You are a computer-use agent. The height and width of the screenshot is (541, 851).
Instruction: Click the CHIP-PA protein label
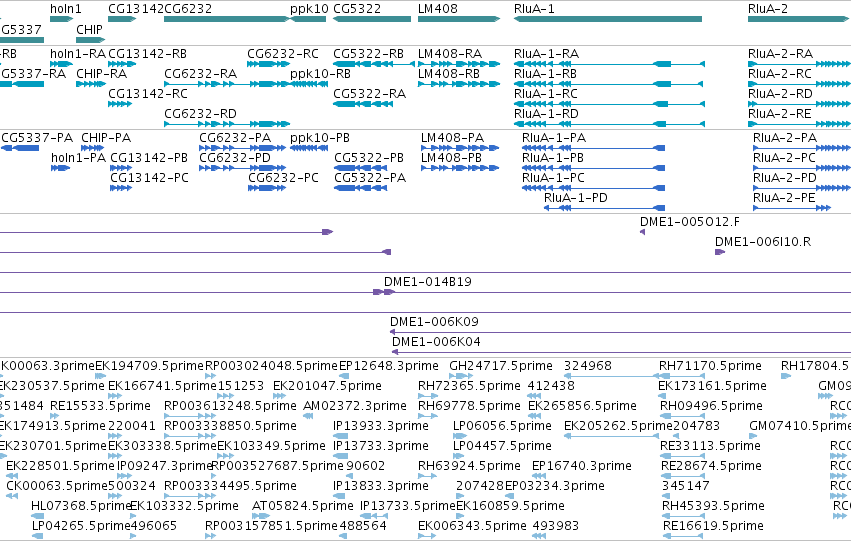[x=106, y=138]
